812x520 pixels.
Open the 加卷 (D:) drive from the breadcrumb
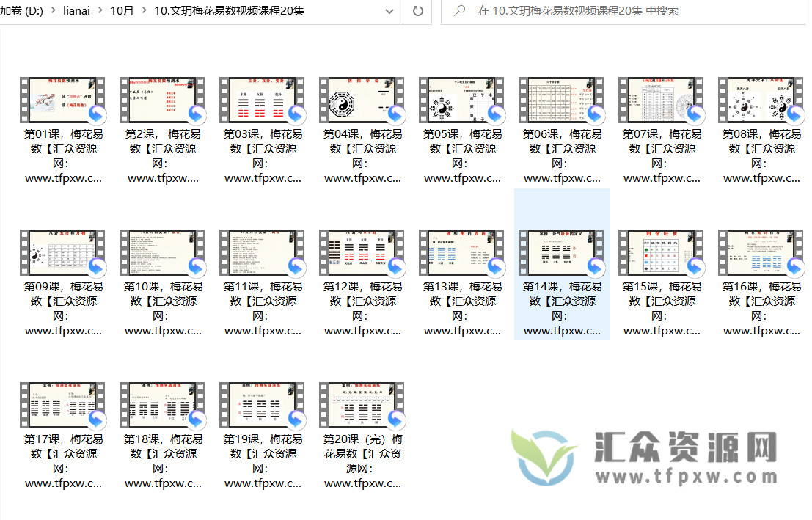22,11
